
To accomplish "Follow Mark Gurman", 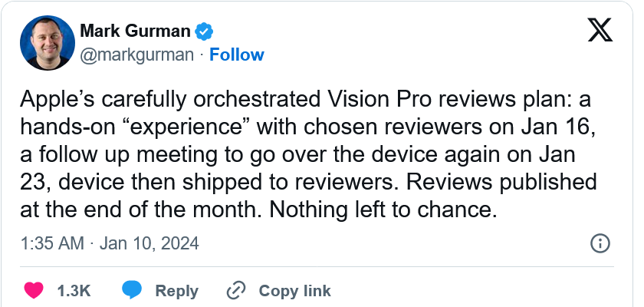I will 237,54.
